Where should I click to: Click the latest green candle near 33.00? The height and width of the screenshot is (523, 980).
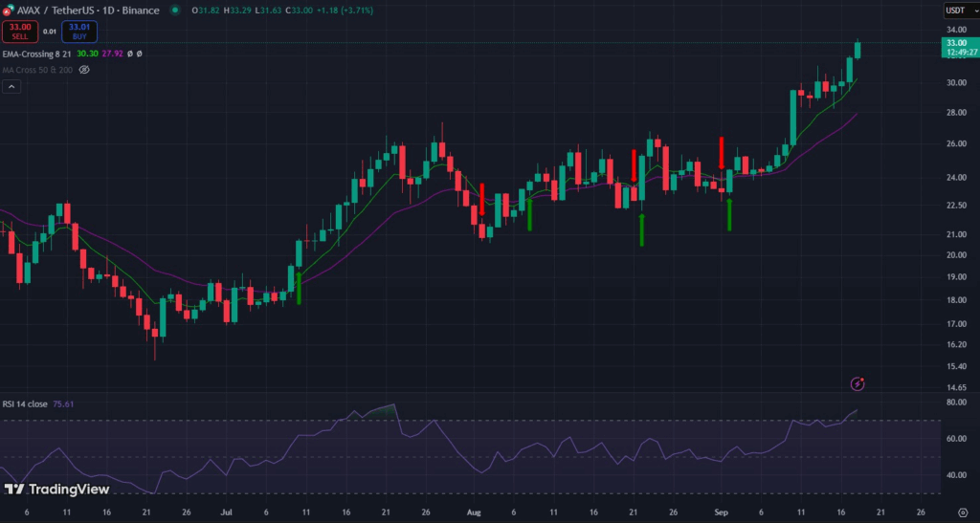(x=857, y=50)
